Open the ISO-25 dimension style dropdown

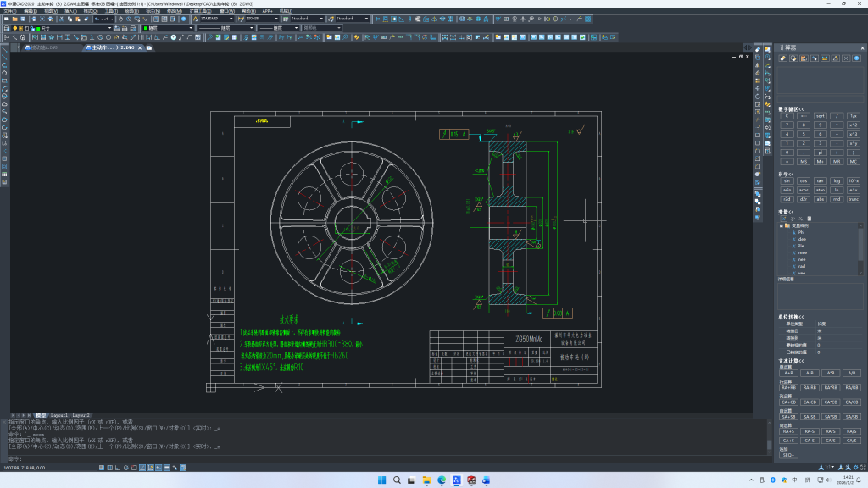[259, 18]
